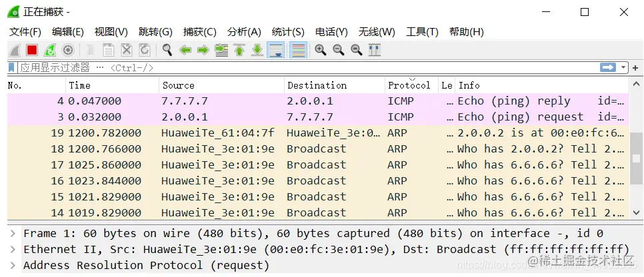Sort by the Destination column header
The width and height of the screenshot is (644, 277).
coord(335,85)
